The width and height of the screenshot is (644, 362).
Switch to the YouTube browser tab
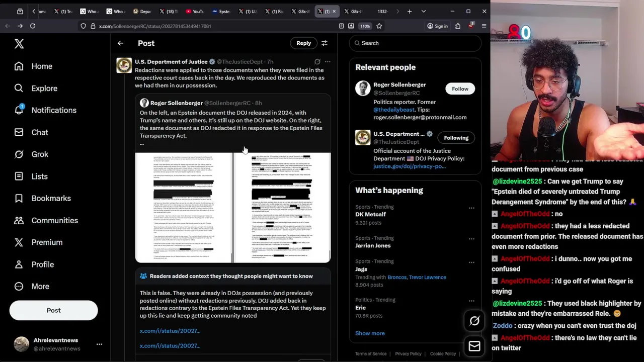point(194,11)
